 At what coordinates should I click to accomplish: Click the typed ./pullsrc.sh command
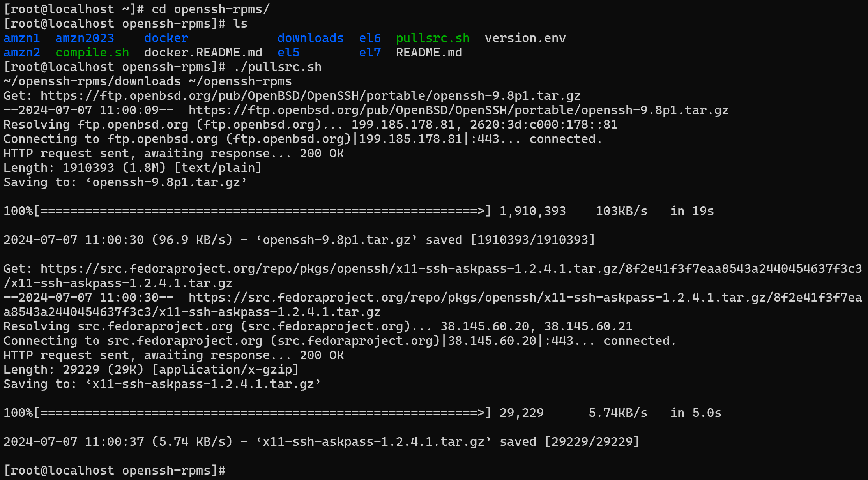click(278, 67)
